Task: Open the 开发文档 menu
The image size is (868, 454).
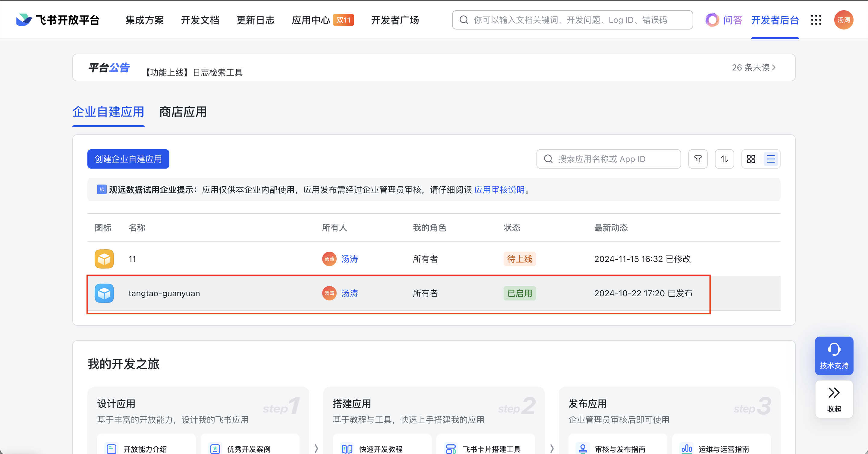Action: click(200, 20)
